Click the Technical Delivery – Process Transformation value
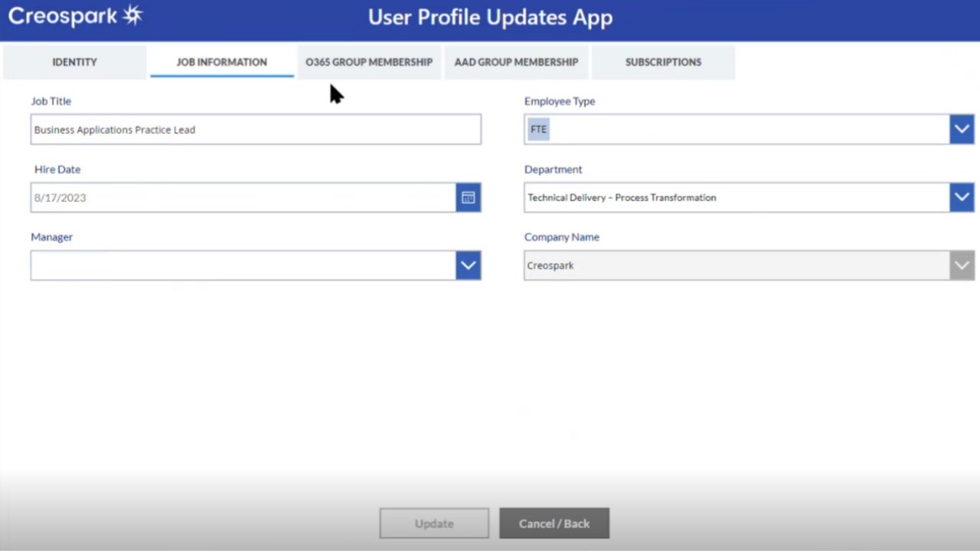 click(622, 197)
